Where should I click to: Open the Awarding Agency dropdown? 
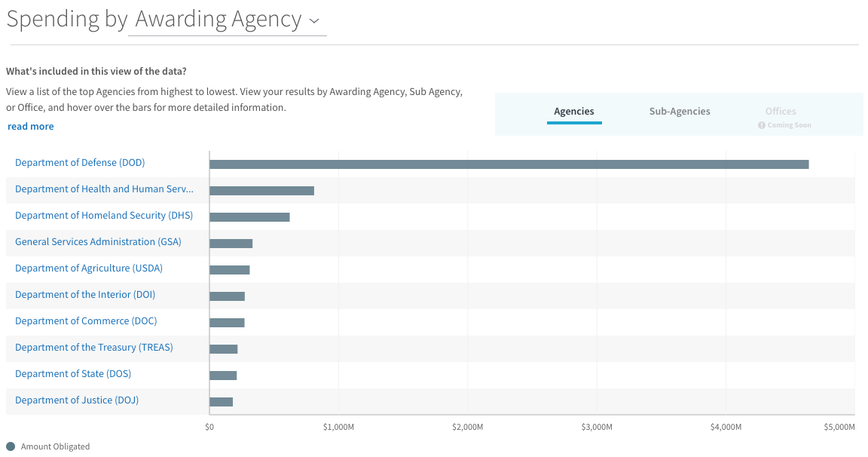[x=227, y=20]
